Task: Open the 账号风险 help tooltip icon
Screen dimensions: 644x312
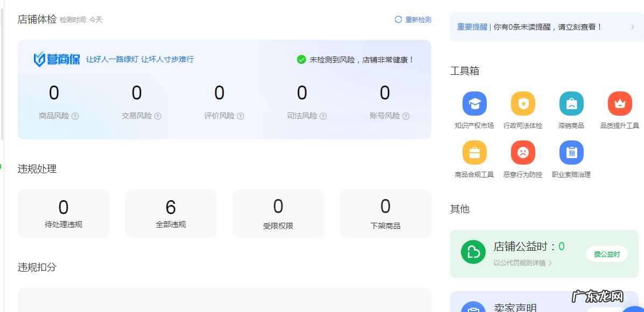Action: click(405, 116)
